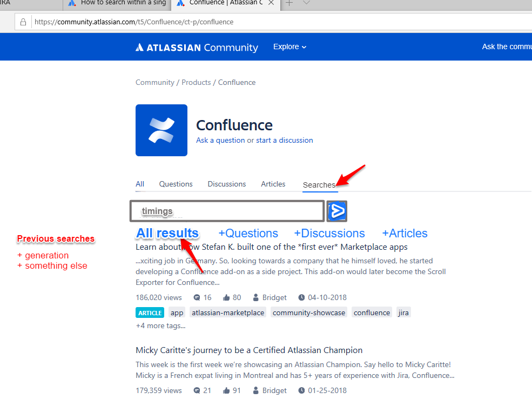Open the tab list chevron
This screenshot has width=532, height=399.
click(x=306, y=3)
